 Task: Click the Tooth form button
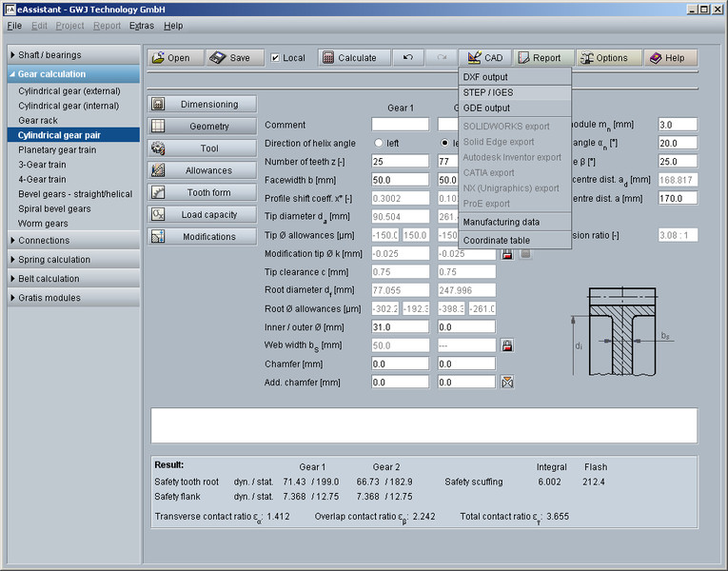[203, 192]
